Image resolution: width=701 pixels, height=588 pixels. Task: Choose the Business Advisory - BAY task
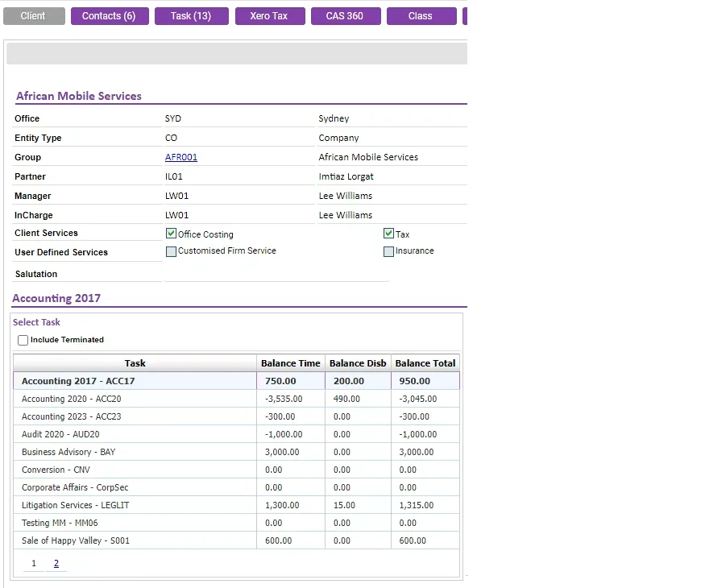[236, 452]
